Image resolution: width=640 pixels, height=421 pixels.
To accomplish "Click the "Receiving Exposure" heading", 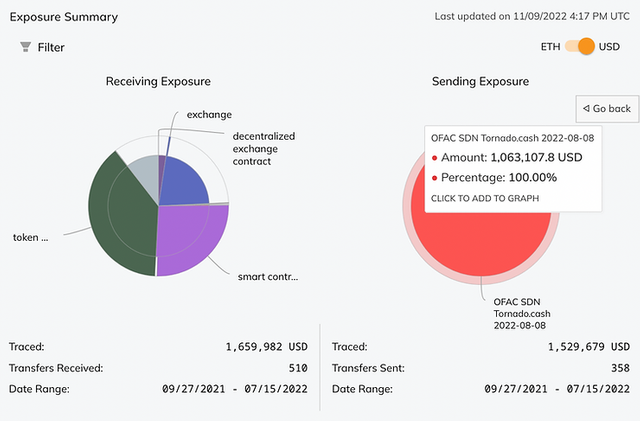I will coord(158,81).
